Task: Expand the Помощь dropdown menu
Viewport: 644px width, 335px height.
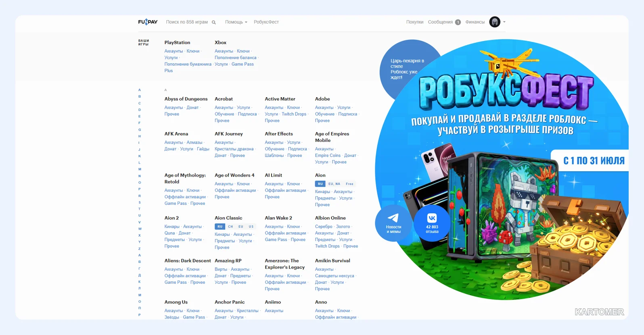Action: coord(236,22)
